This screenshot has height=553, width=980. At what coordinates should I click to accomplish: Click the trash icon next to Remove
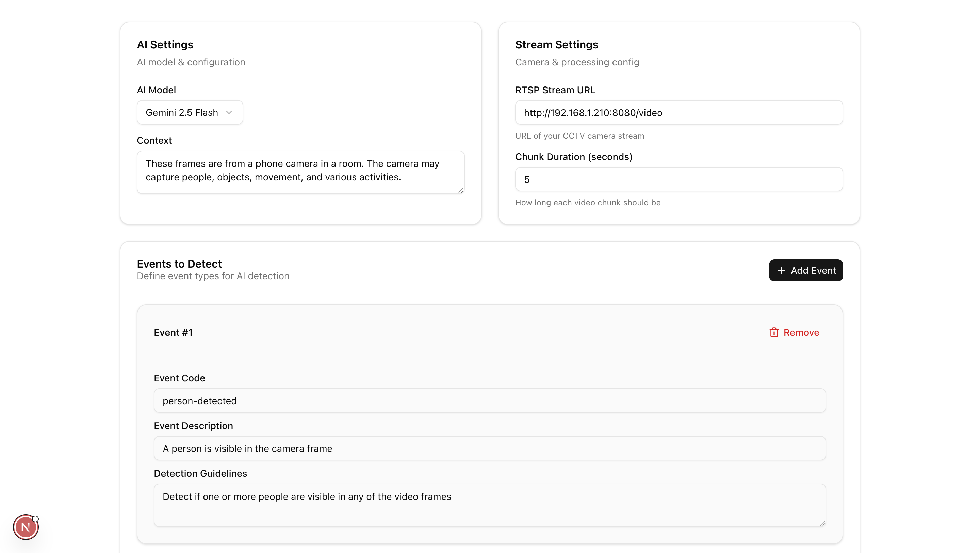[x=774, y=332]
